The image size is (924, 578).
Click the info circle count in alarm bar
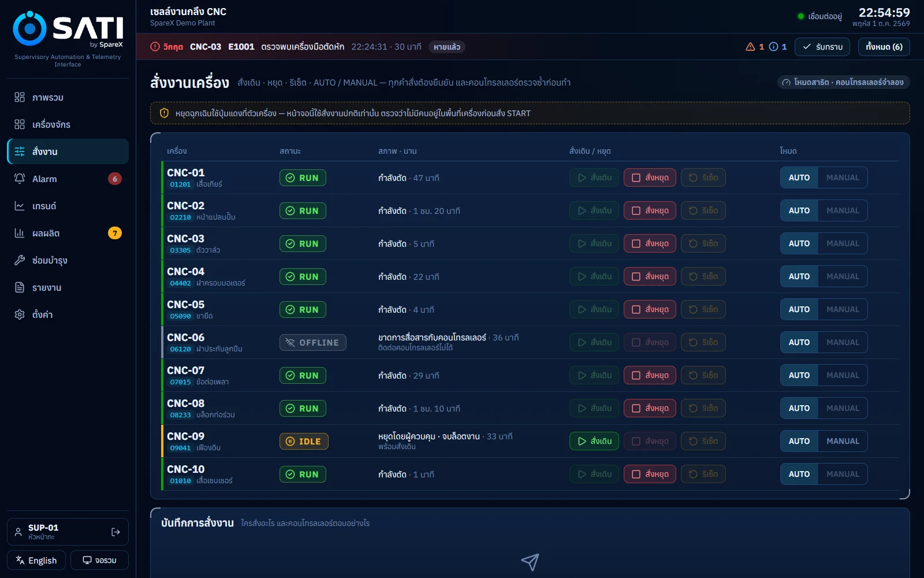click(778, 47)
